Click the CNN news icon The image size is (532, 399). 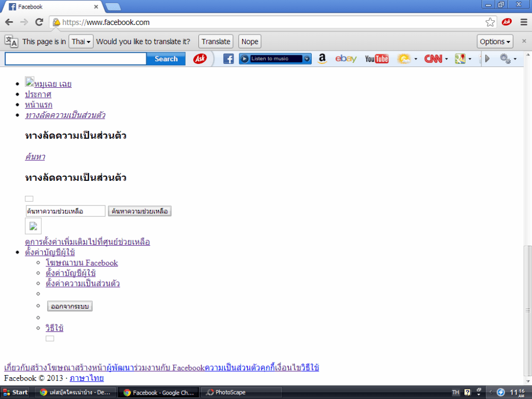coord(433,59)
